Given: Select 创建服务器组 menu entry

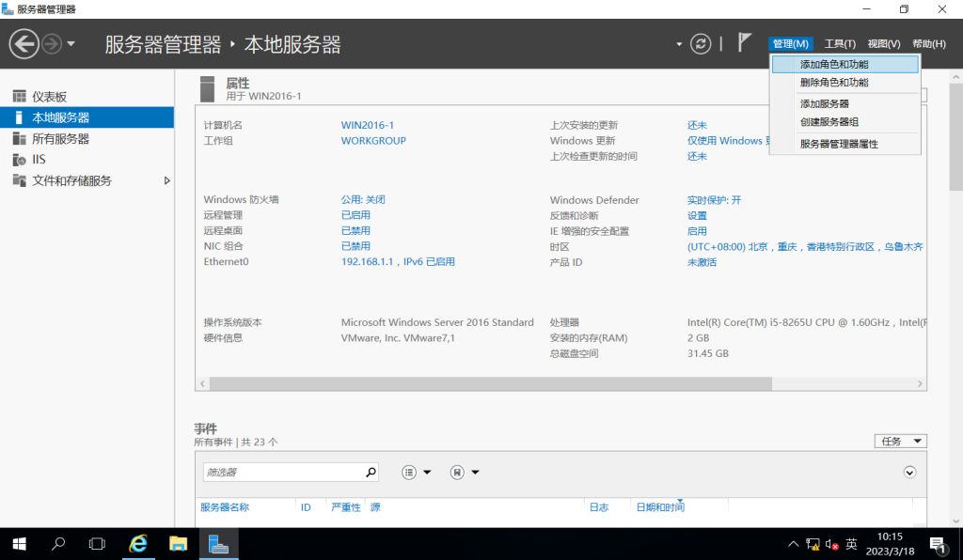Looking at the screenshot, I should pos(845,121).
